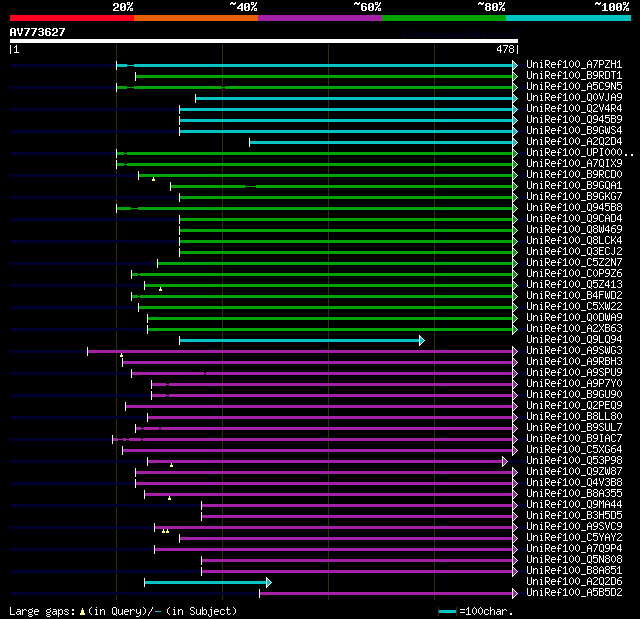Open the UniRef100_A2XB63 label
Viewport: 640px width, 619px height.
574,329
